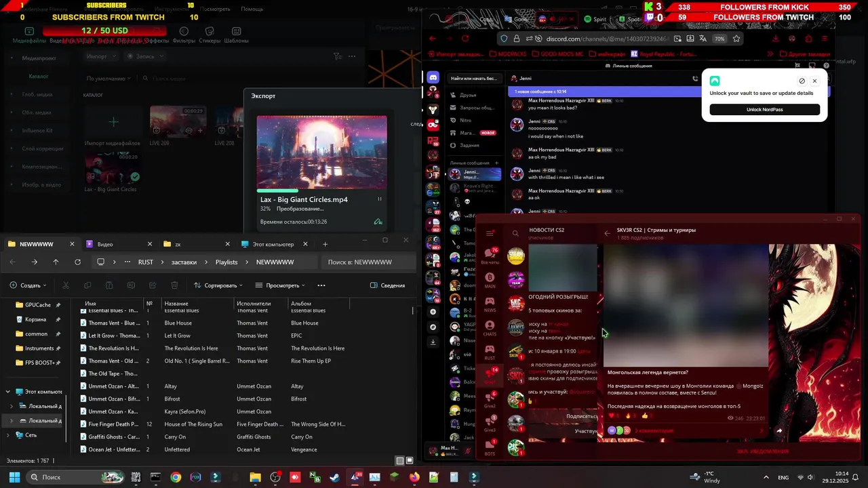Open Telegram hamburger menu

pos(490,233)
